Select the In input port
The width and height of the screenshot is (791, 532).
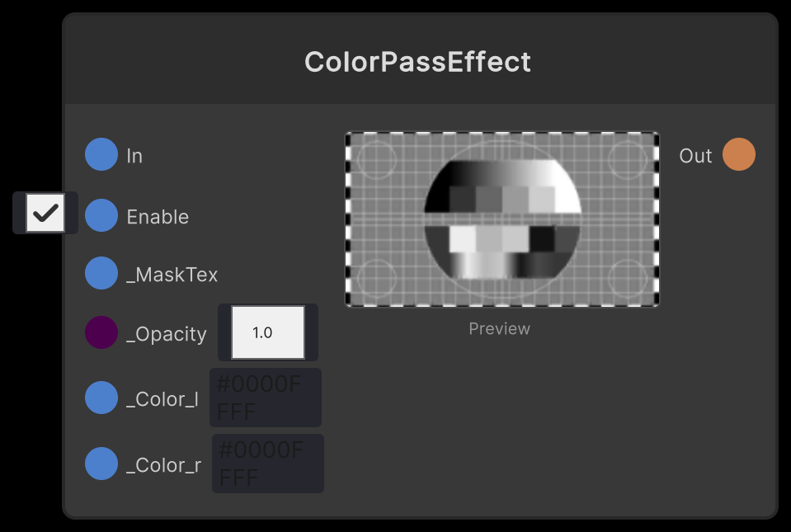[x=101, y=154]
